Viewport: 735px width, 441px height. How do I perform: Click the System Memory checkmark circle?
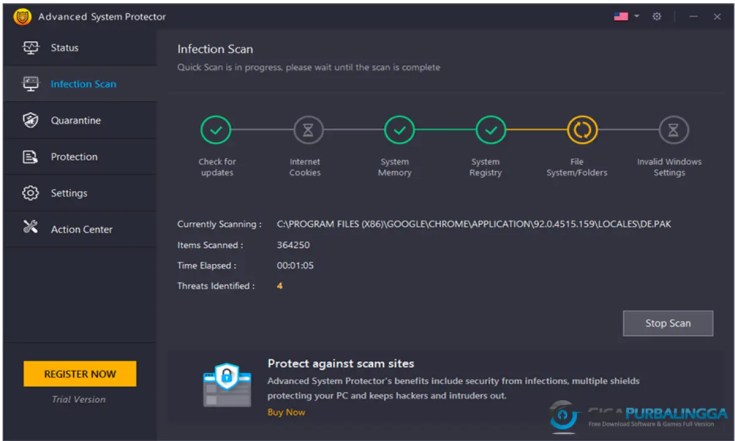[399, 130]
